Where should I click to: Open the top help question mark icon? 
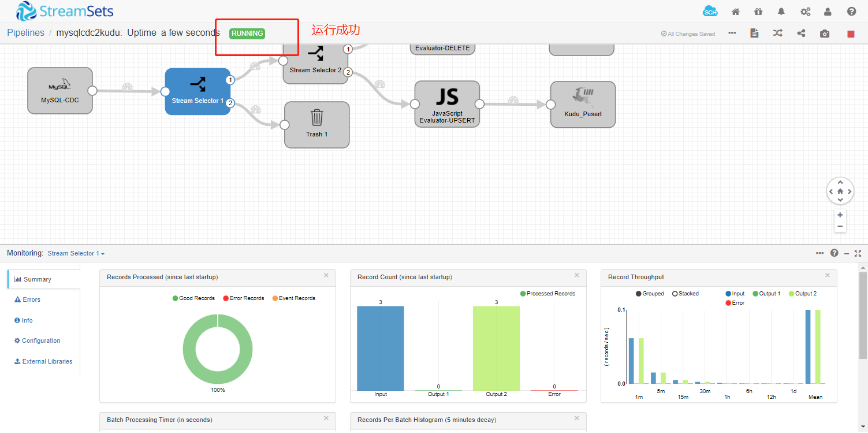coord(851,12)
